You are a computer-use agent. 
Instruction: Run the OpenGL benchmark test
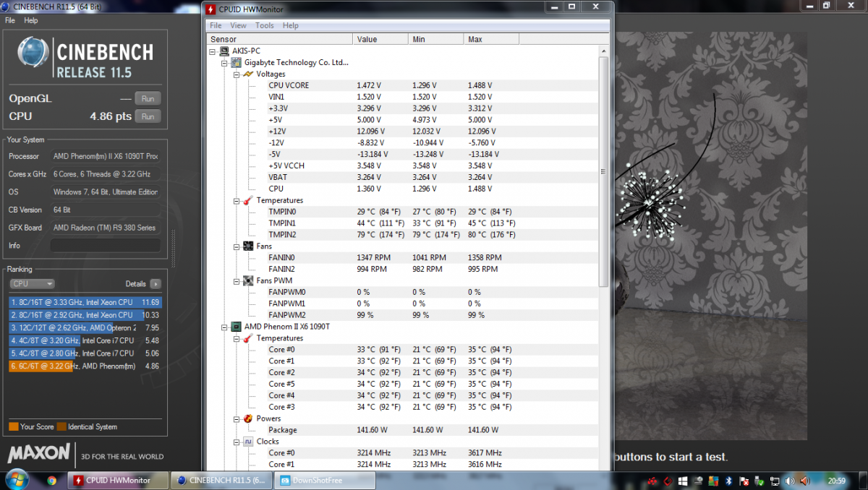(x=148, y=99)
